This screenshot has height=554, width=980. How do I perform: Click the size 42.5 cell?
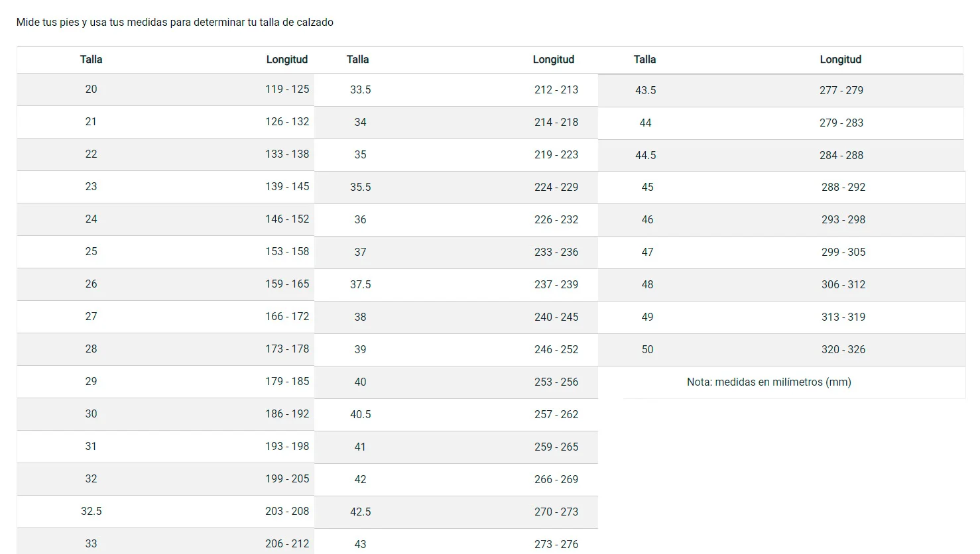pos(360,512)
